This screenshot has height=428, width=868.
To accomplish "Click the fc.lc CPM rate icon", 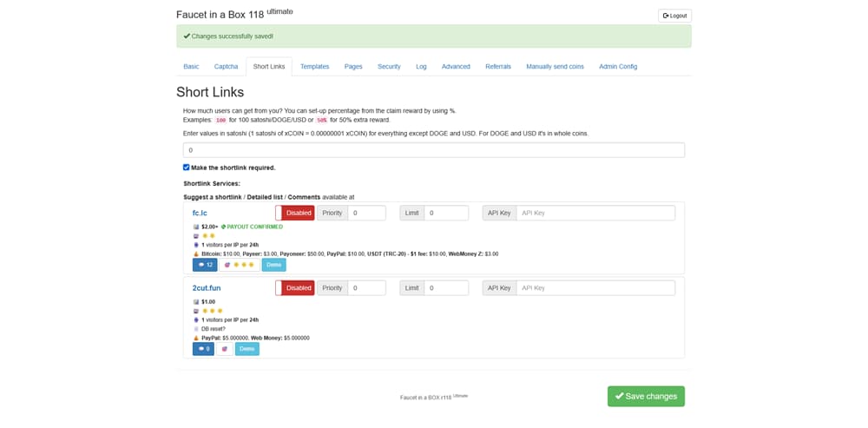I will [196, 227].
